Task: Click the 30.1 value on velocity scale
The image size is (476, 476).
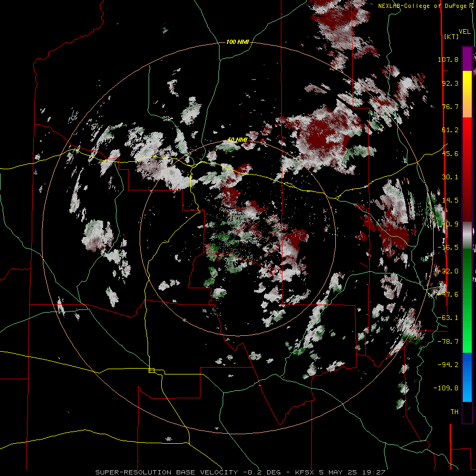Action: point(450,177)
